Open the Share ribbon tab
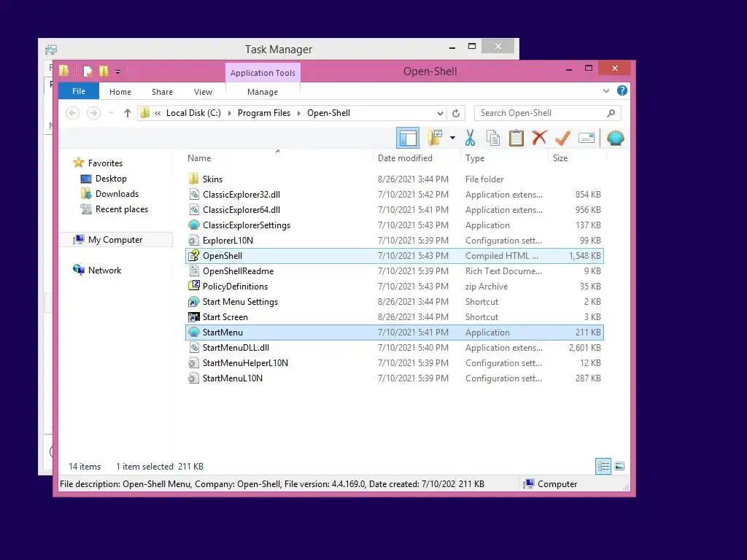 [162, 92]
